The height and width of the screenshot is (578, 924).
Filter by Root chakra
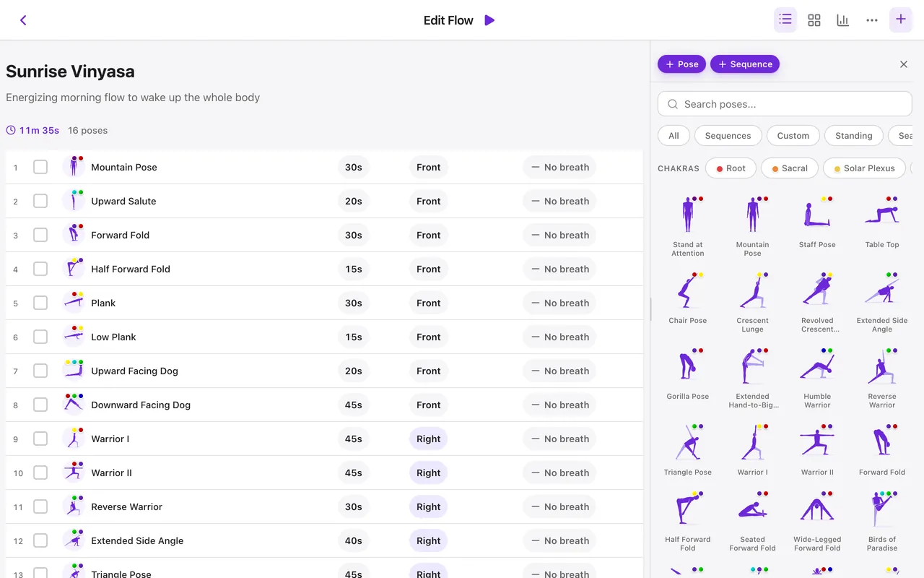731,168
